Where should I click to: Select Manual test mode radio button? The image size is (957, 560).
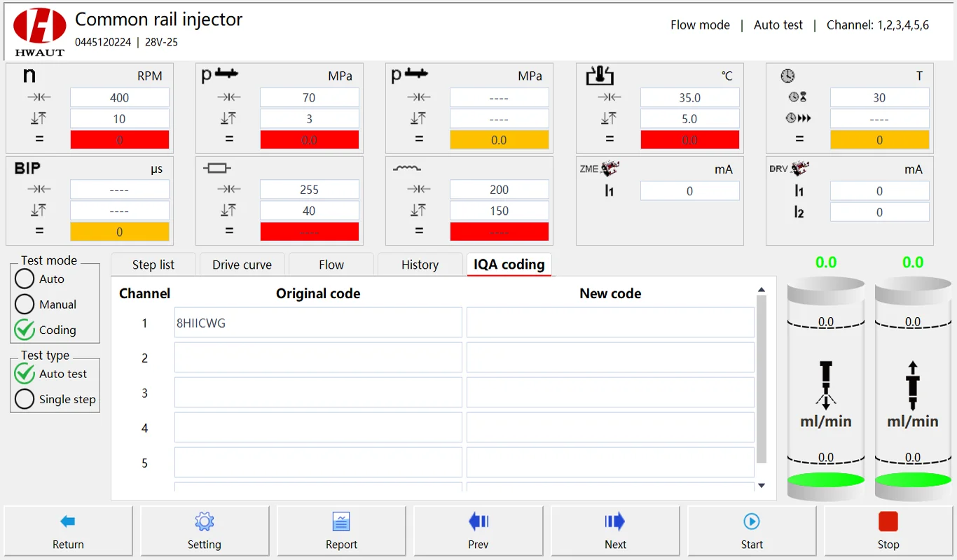[25, 304]
